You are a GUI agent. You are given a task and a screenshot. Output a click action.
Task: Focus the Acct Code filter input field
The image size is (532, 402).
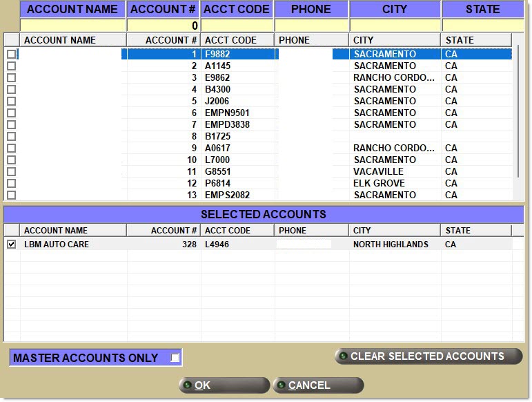point(237,26)
